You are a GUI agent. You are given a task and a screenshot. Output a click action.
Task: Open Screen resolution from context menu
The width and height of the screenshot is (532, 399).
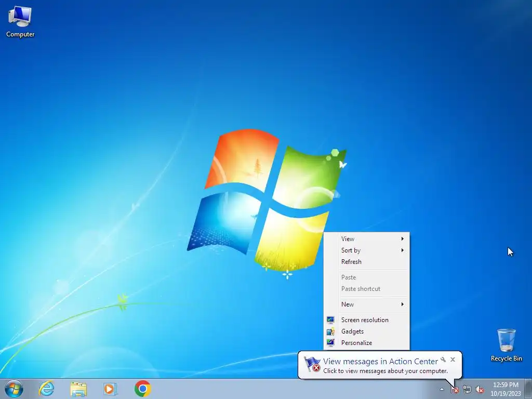click(x=366, y=320)
